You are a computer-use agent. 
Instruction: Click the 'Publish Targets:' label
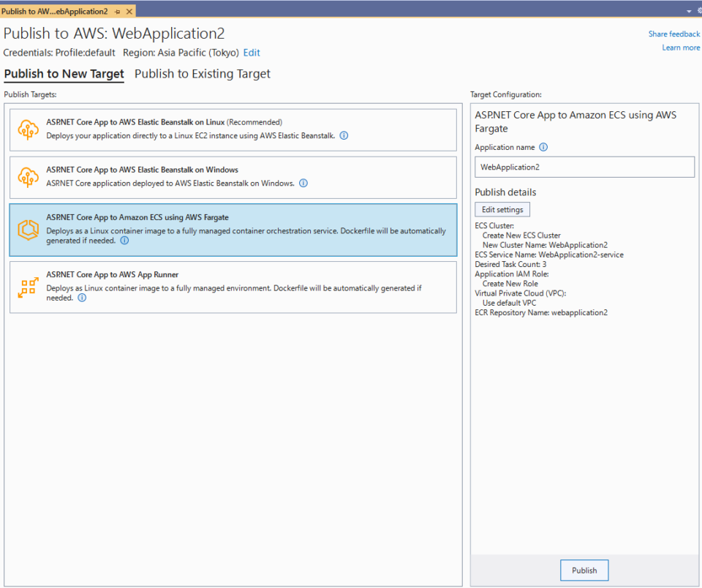tap(31, 94)
